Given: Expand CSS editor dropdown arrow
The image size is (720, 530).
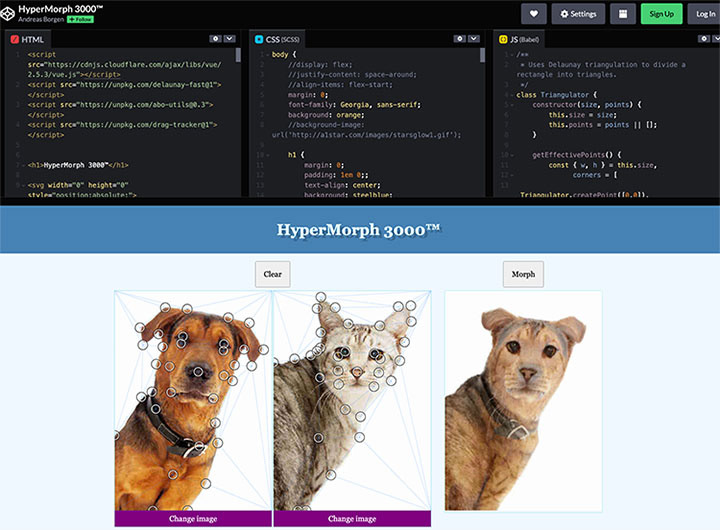Looking at the screenshot, I should point(473,39).
